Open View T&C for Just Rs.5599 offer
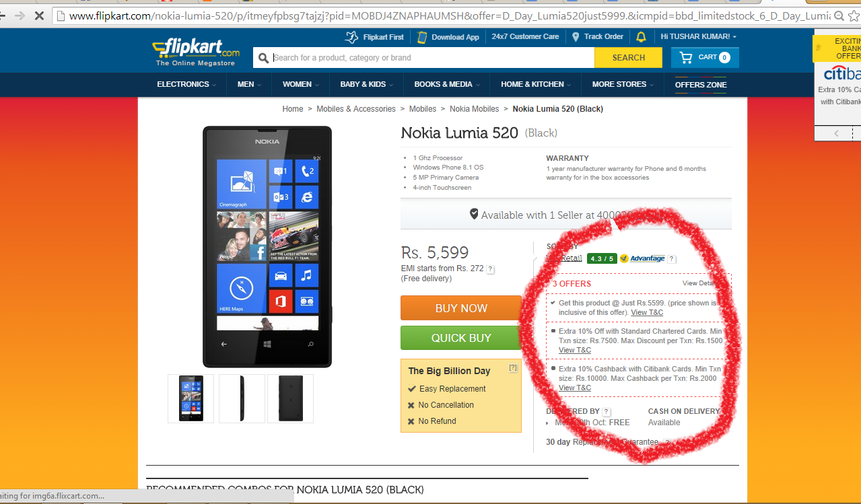 click(x=647, y=312)
